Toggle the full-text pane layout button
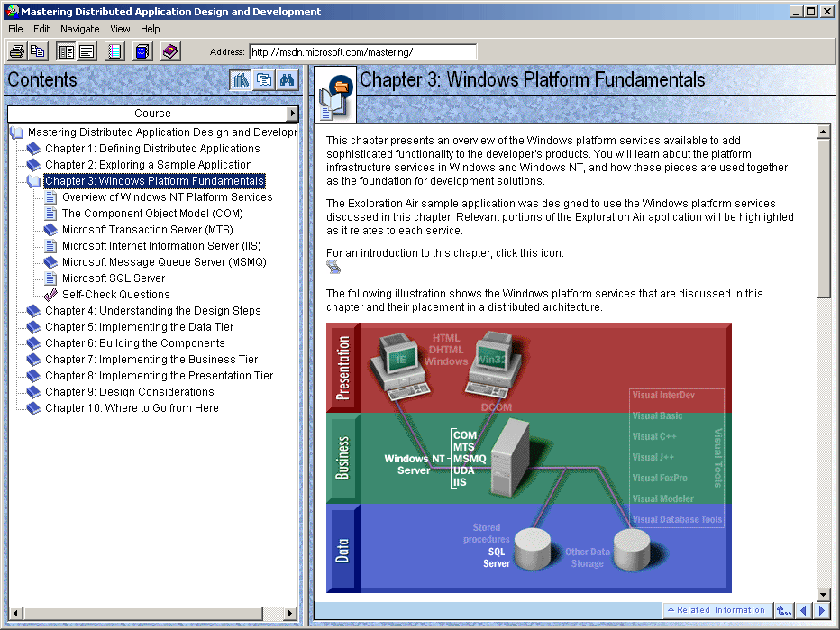840x630 pixels. pyautogui.click(x=87, y=52)
